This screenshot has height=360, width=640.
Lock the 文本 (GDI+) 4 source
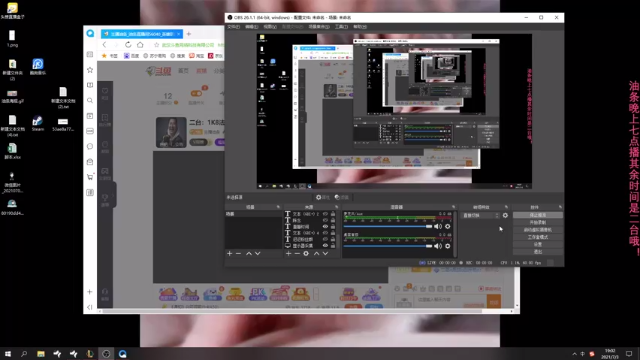[333, 233]
